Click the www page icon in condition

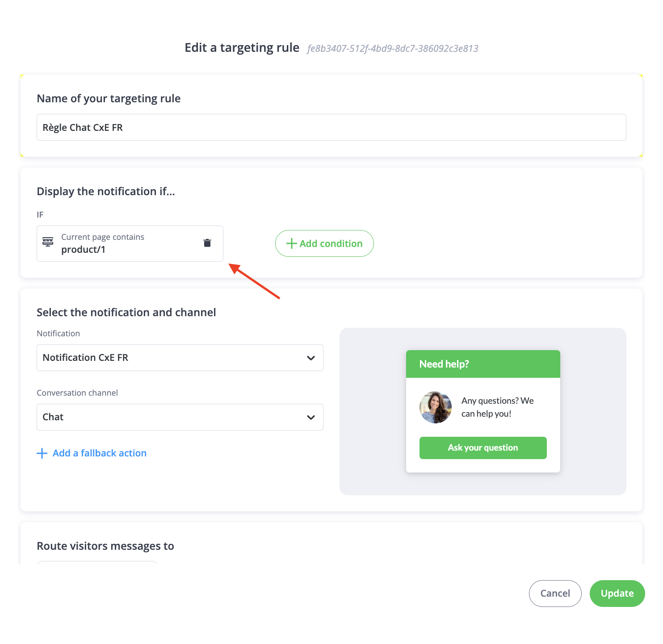[x=48, y=242]
